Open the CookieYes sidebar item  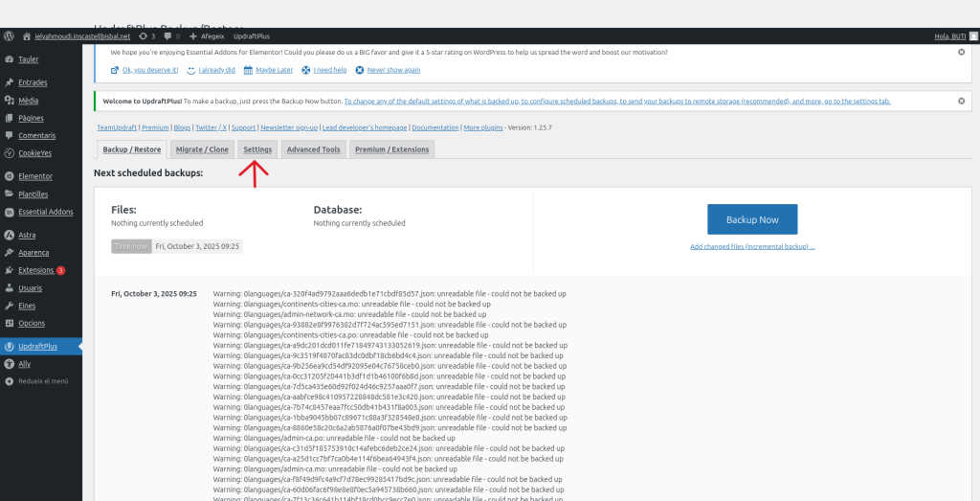pyautogui.click(x=35, y=152)
